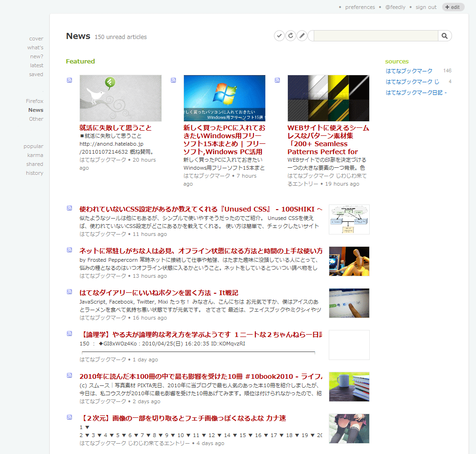This screenshot has height=454, width=476.
Task: Click the RSS icon beside the はてなダイアリー article
Action: [x=69, y=292]
